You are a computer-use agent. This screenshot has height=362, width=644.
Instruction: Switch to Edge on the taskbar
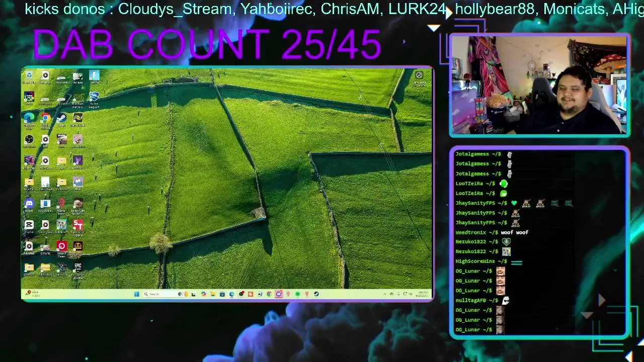pos(232,294)
